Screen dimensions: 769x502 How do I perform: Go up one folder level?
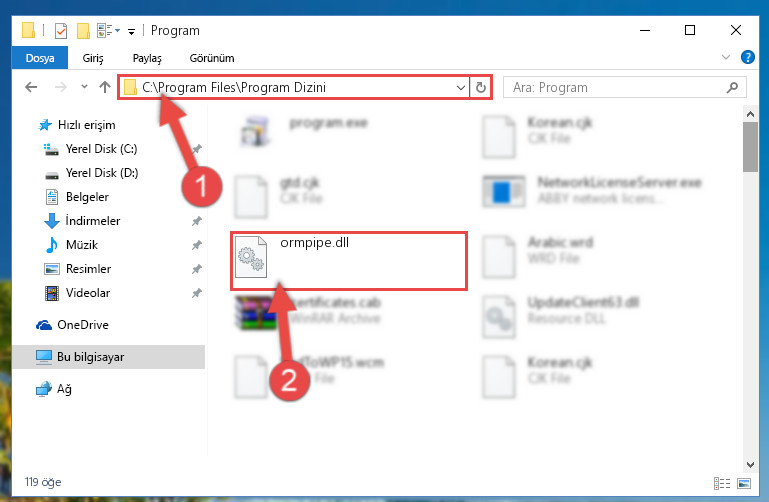[104, 87]
